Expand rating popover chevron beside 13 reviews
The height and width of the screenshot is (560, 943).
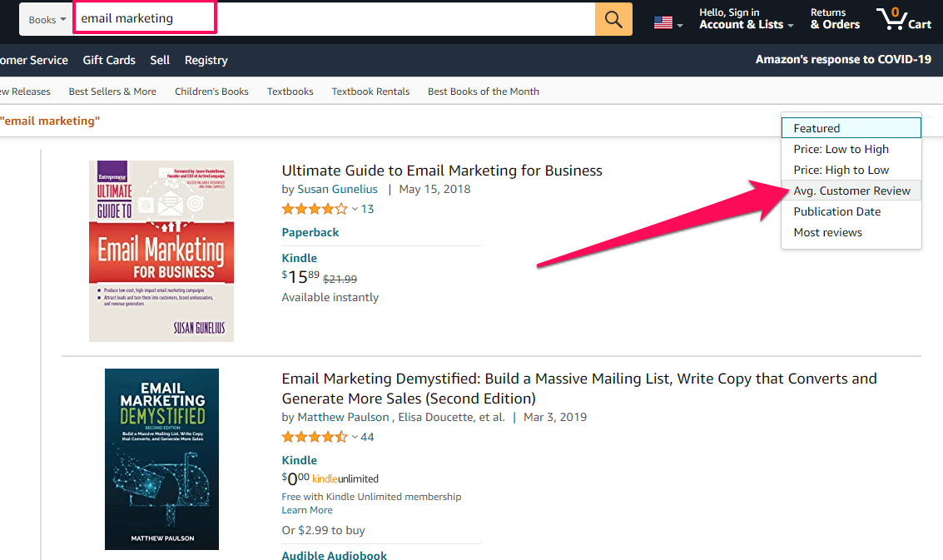(355, 209)
